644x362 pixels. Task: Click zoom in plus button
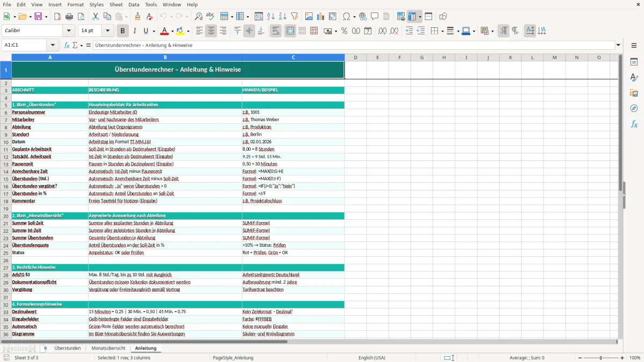click(623, 358)
